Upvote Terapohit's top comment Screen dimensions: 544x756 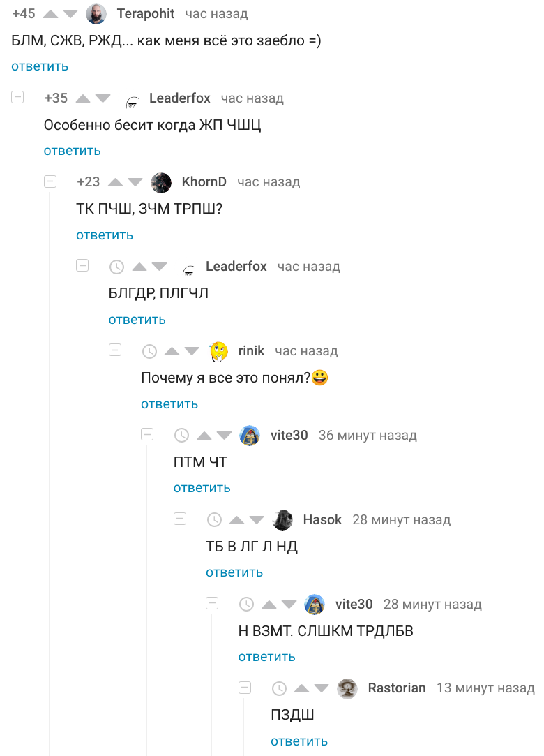click(x=51, y=14)
